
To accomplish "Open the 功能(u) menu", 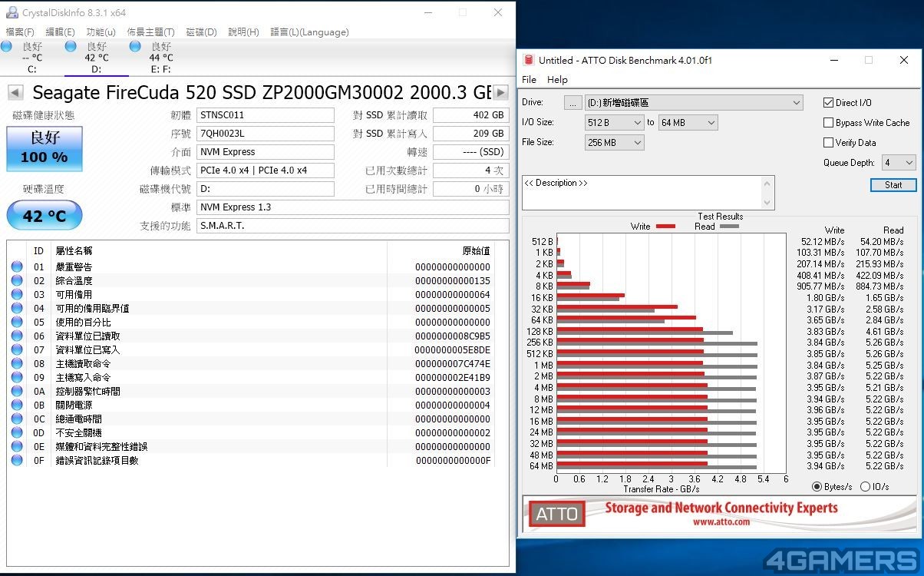I will (x=101, y=32).
